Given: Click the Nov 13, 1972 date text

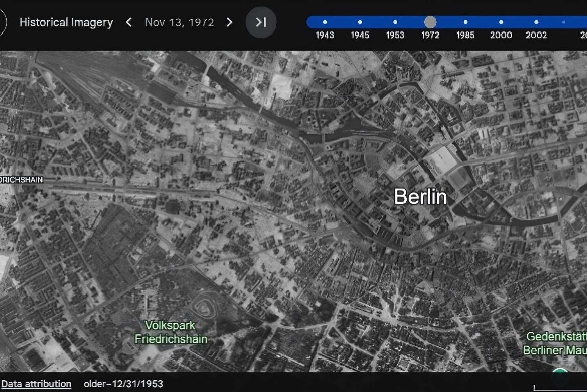Looking at the screenshot, I should click(x=180, y=22).
